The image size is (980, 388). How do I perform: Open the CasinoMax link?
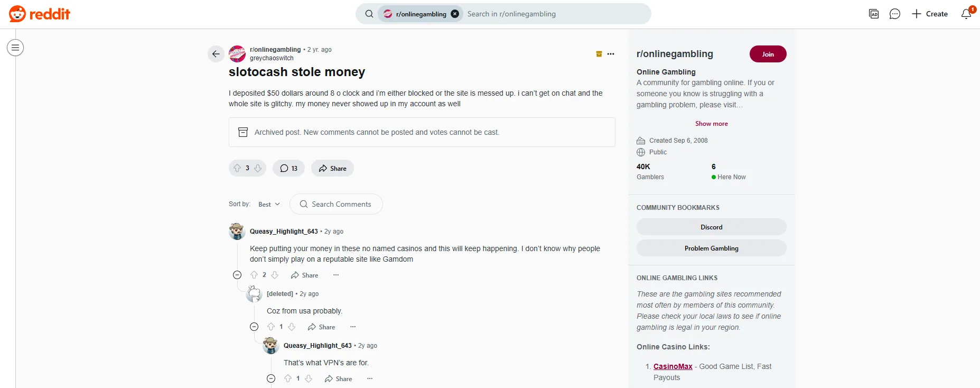(672, 366)
